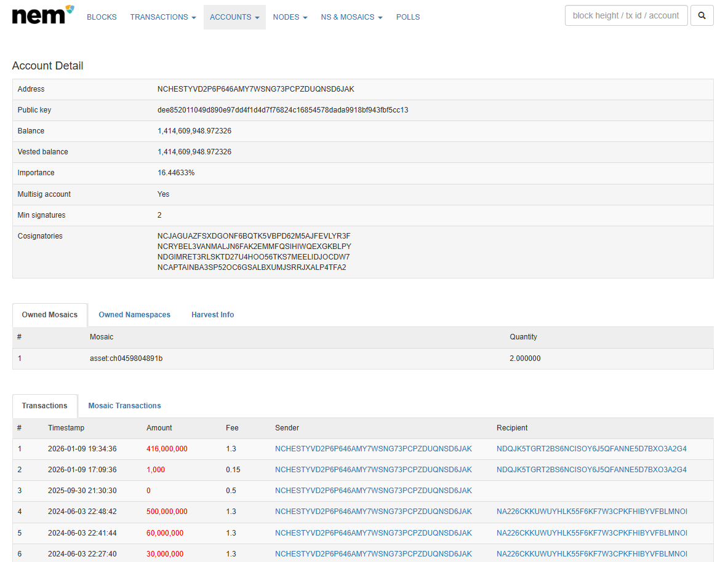This screenshot has height=562, width=728.
Task: Click the NEM logo
Action: click(38, 15)
